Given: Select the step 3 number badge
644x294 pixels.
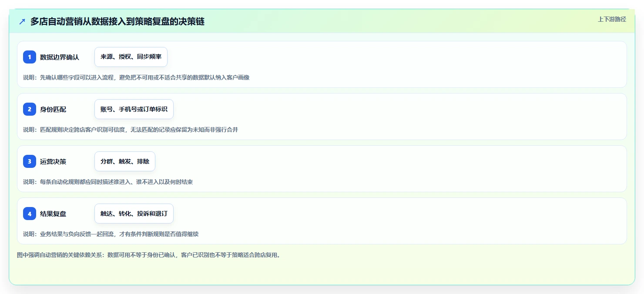Looking at the screenshot, I should pos(30,161).
